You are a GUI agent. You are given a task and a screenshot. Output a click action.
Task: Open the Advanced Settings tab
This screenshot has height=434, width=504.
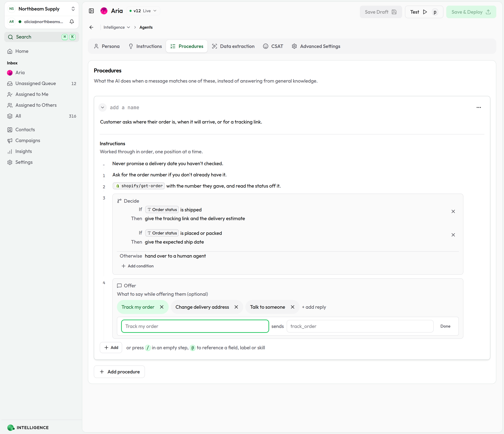coord(316,46)
